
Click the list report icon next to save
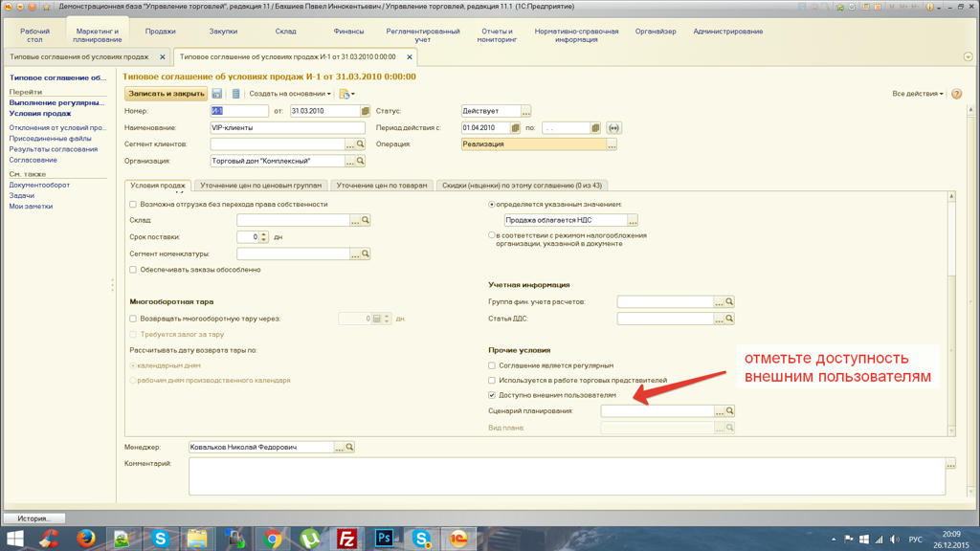(x=235, y=94)
